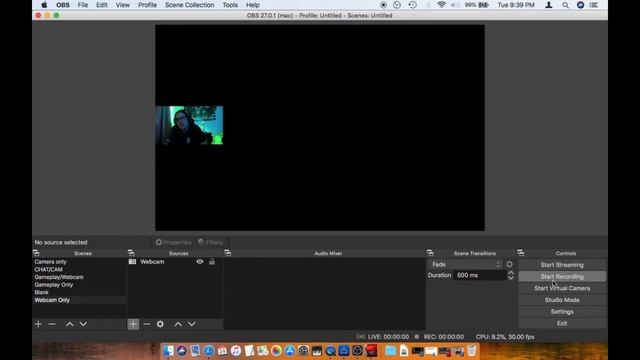Screen dimensions: 640x360
Task: Move source down in Sources list
Action: [x=192, y=324]
